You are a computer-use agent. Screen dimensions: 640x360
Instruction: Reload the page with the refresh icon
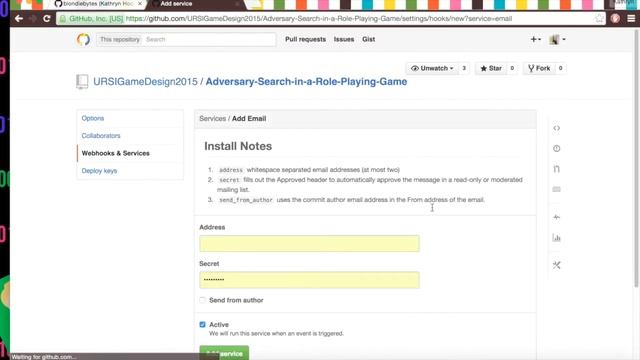coord(47,18)
